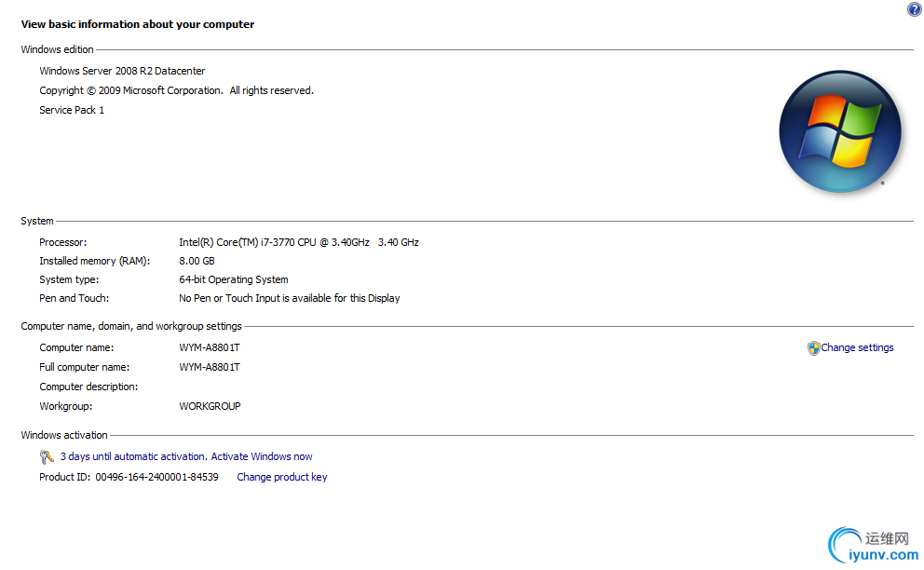Click the shield icon beside Change settings

(x=813, y=348)
